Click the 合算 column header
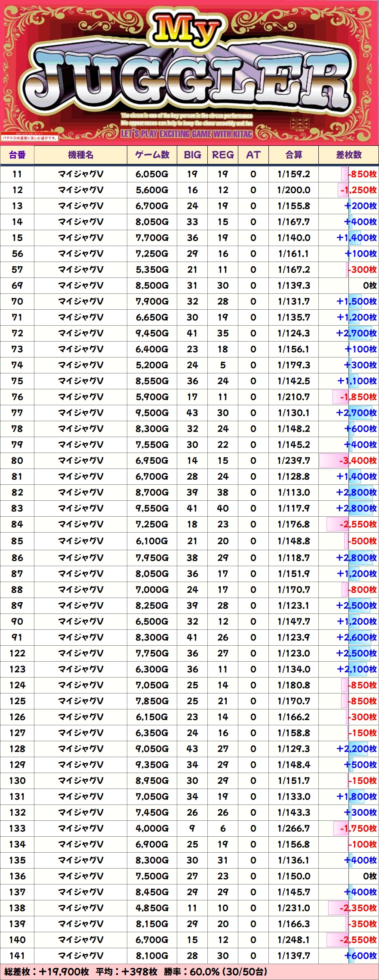This screenshot has width=379, height=980. click(294, 155)
